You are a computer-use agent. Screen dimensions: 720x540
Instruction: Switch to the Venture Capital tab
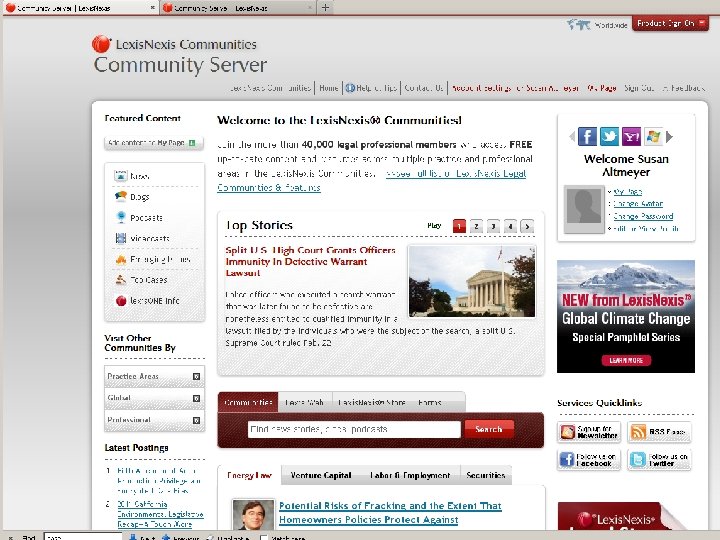(x=321, y=475)
